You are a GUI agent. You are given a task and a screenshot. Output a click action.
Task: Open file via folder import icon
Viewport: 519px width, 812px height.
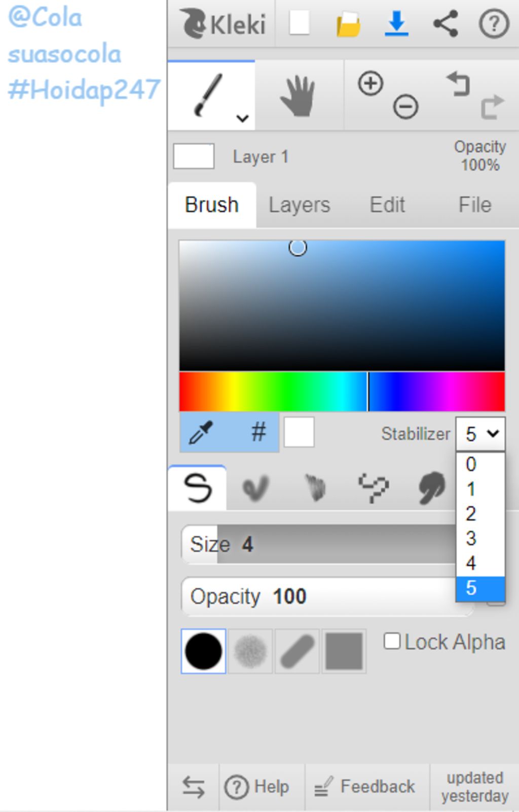(348, 24)
